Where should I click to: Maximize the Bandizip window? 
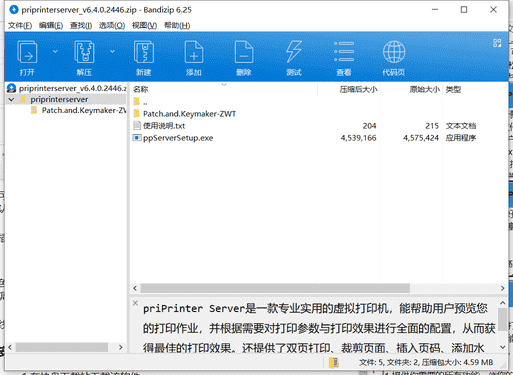pos(464,10)
